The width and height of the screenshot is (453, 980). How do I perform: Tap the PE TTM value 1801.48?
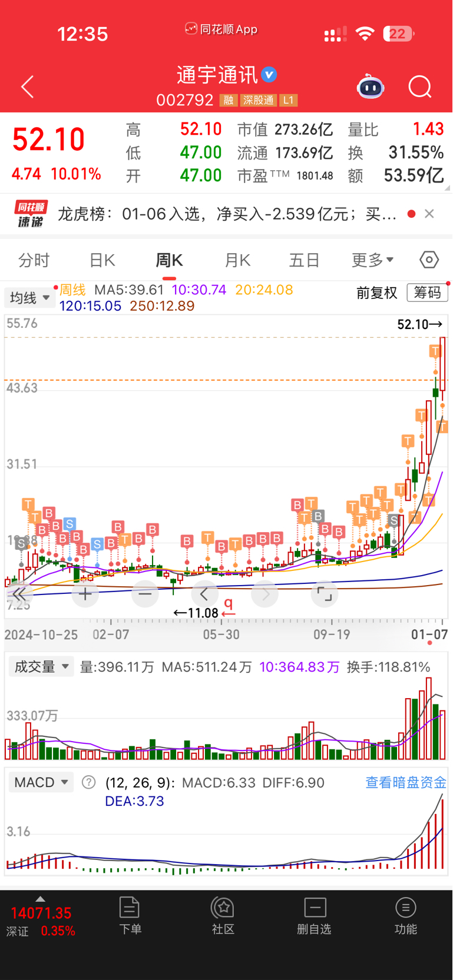(x=315, y=176)
